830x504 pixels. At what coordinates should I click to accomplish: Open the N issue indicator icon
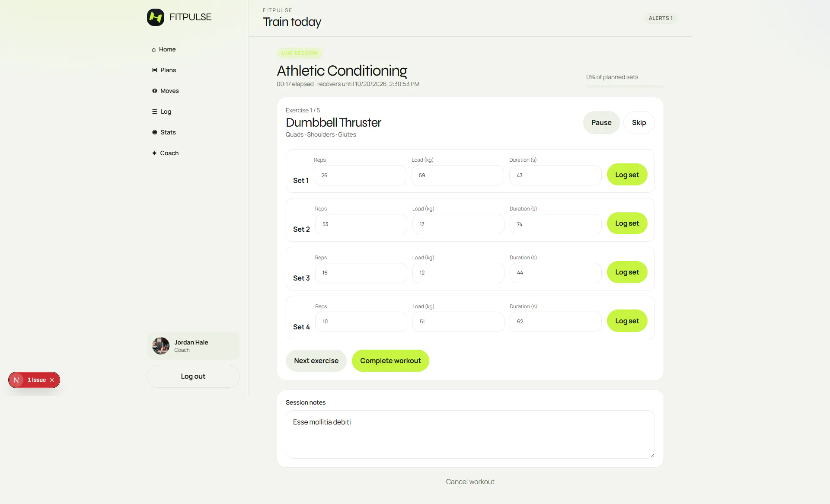16,380
